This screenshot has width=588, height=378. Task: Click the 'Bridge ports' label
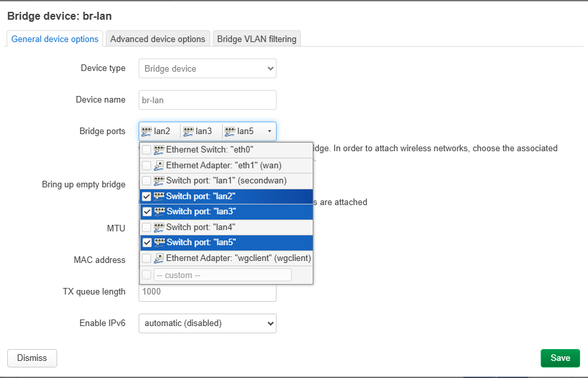pyautogui.click(x=102, y=131)
